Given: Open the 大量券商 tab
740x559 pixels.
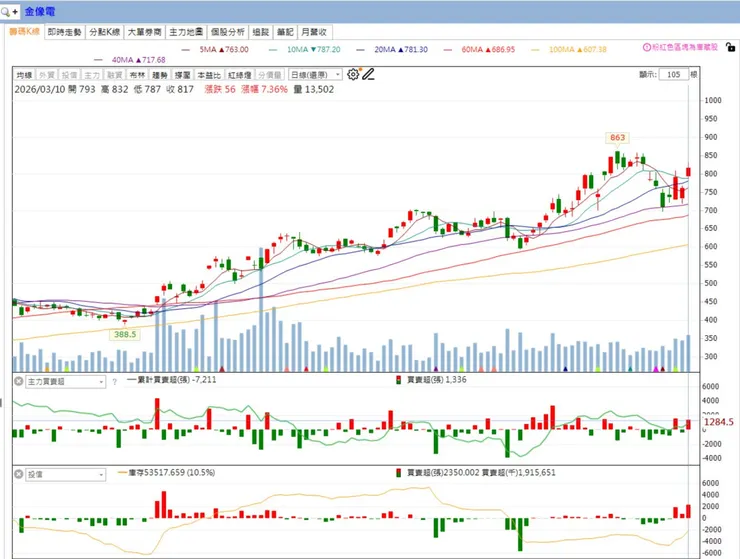Looking at the screenshot, I should tap(145, 32).
